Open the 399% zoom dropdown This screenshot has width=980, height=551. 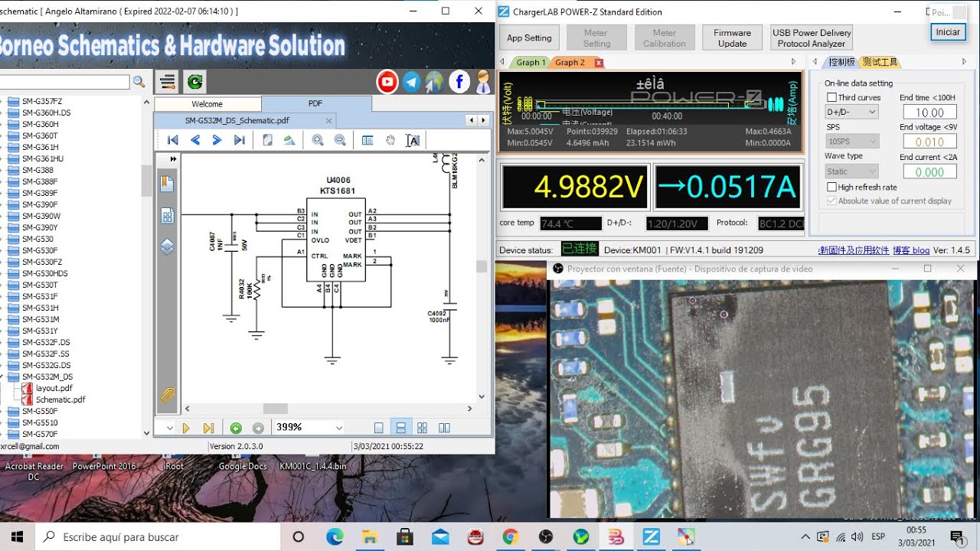[x=338, y=428]
